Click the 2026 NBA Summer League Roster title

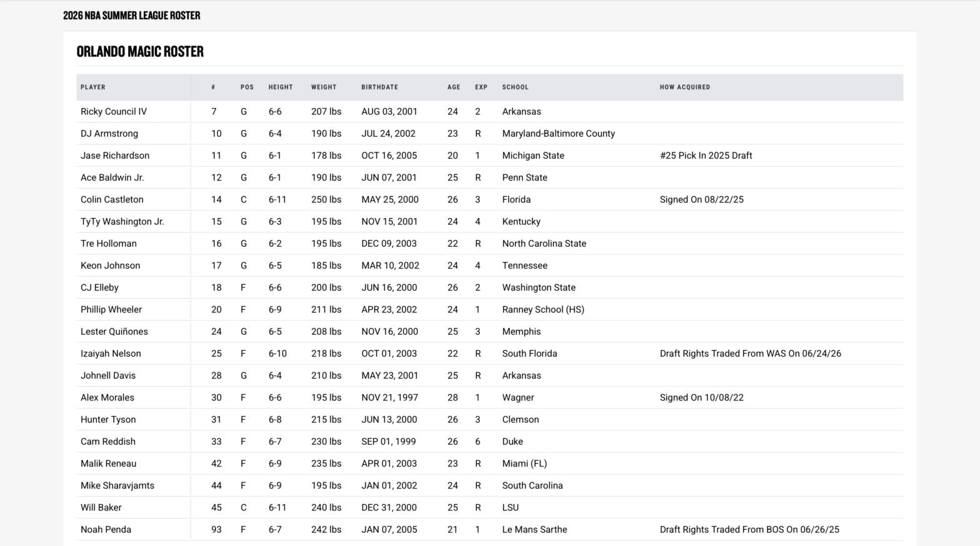(132, 16)
